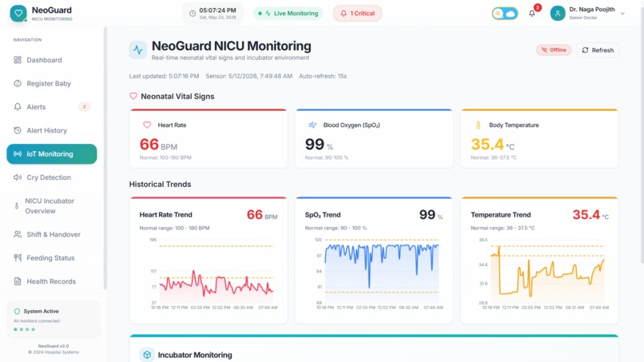
Task: Click the Alerts bell icon in sidebar
Action: tap(18, 107)
